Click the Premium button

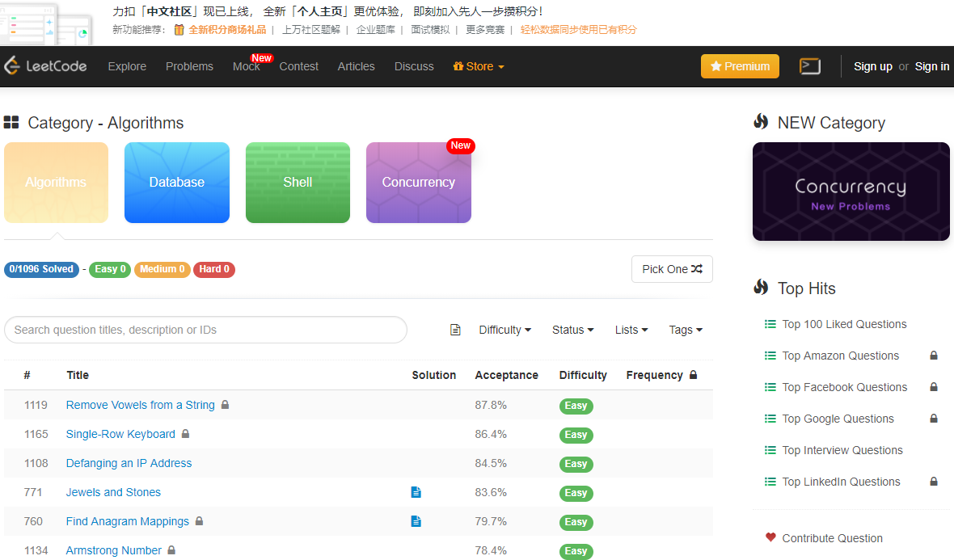point(739,66)
